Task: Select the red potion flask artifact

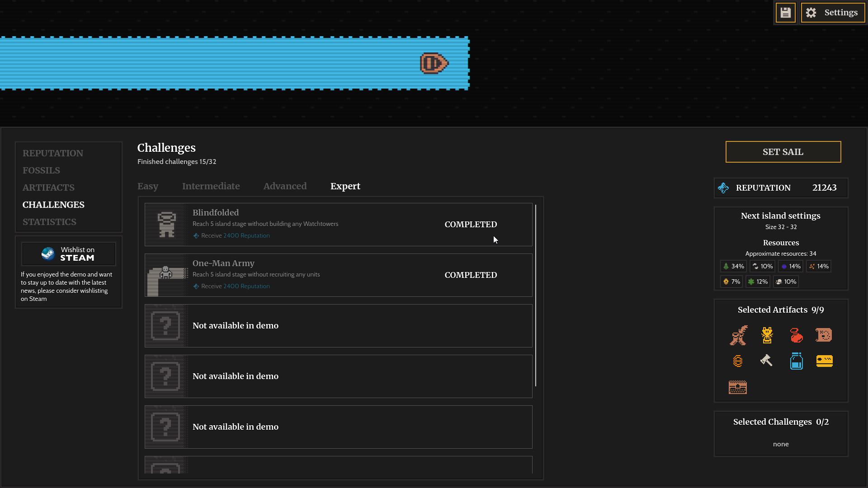Action: coord(796,335)
